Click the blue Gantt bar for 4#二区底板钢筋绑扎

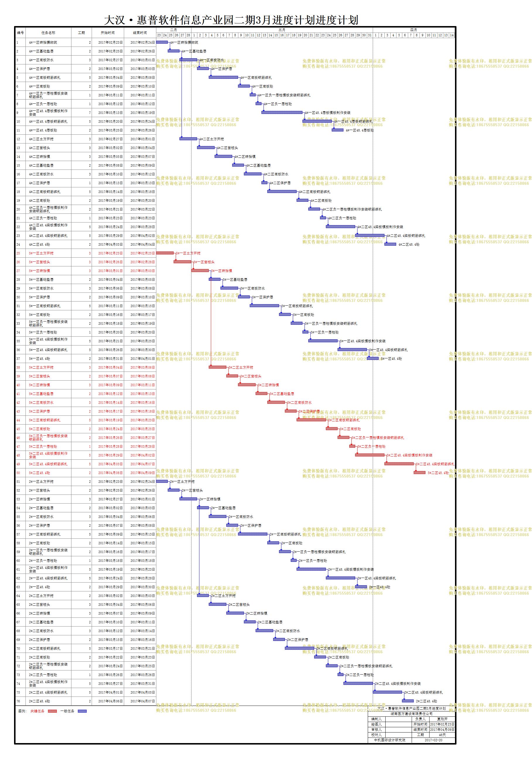click(x=282, y=191)
